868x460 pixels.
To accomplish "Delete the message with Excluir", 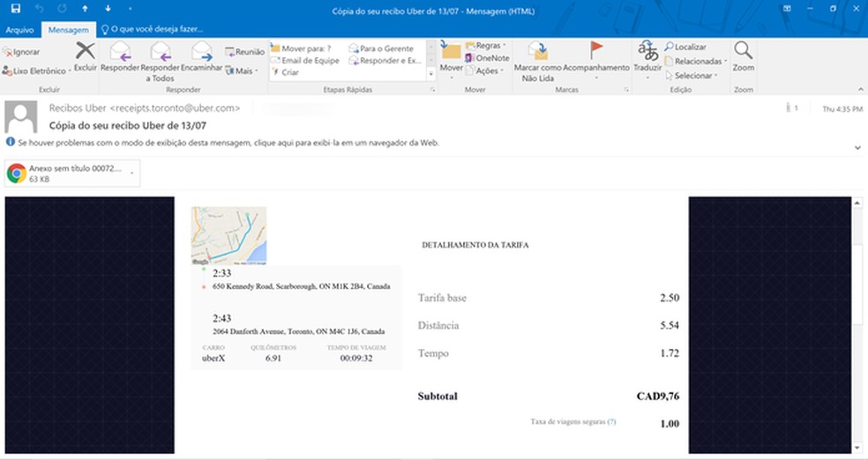I will tap(86, 56).
